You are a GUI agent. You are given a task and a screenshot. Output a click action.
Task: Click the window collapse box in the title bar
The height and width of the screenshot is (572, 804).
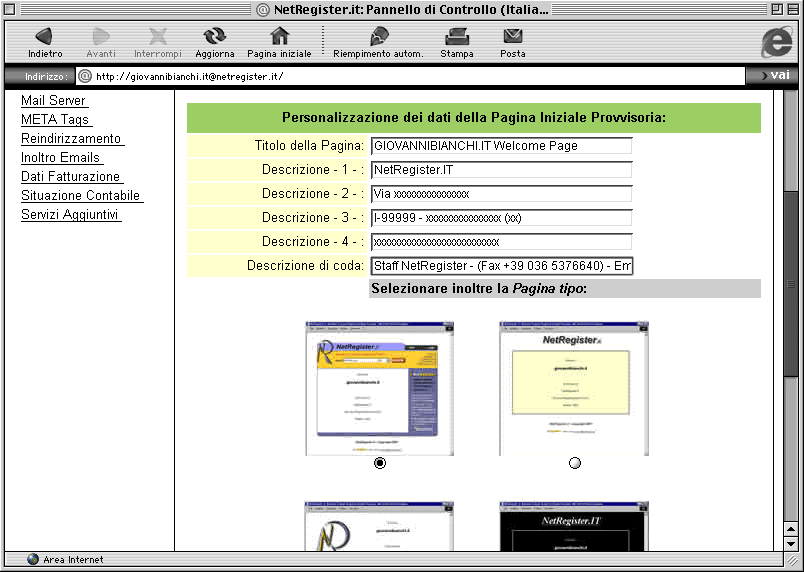pos(792,9)
